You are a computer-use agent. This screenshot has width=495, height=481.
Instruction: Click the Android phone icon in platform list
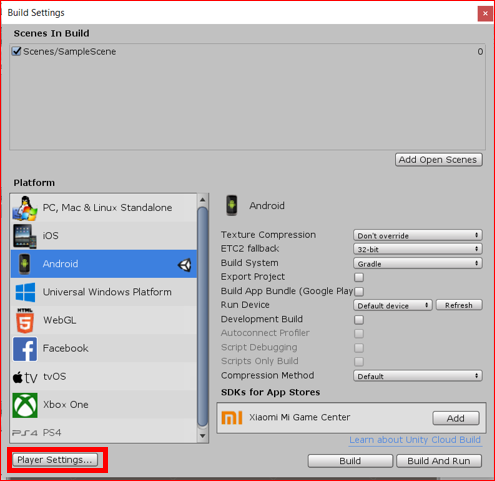pos(24,264)
